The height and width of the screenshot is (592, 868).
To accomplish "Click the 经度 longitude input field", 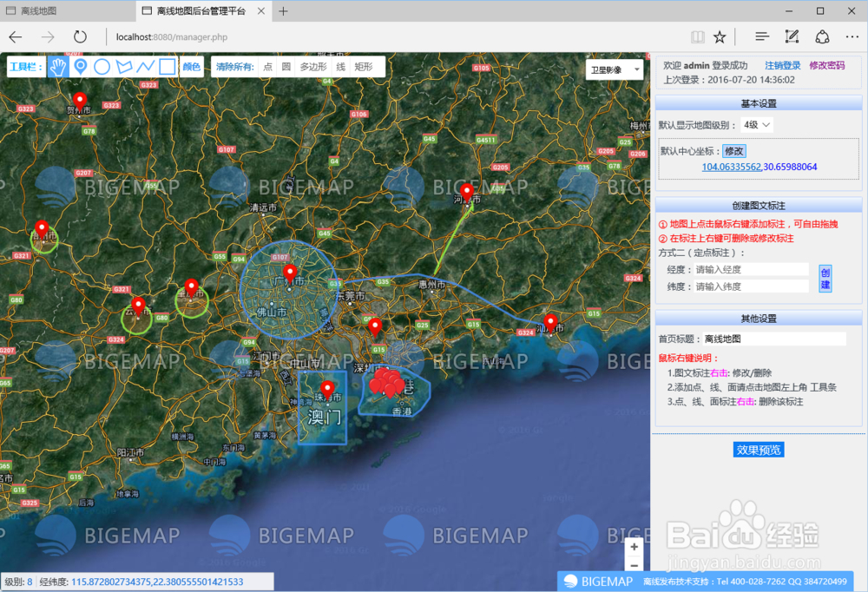I will point(749,268).
